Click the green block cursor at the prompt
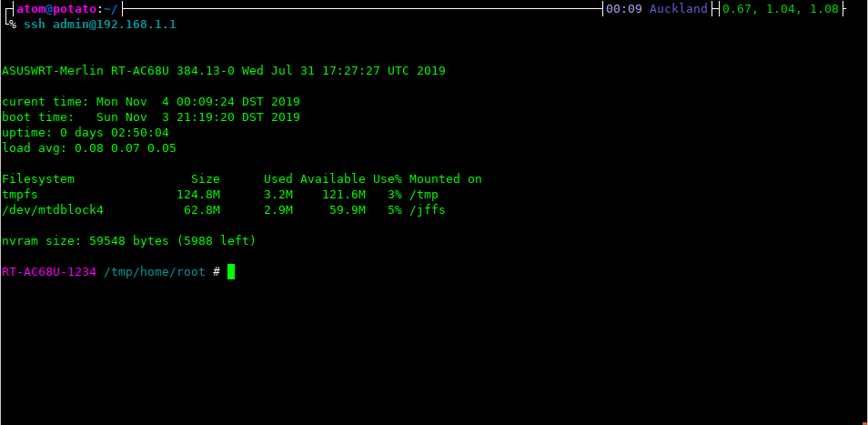Image resolution: width=868 pixels, height=425 pixels. point(231,272)
